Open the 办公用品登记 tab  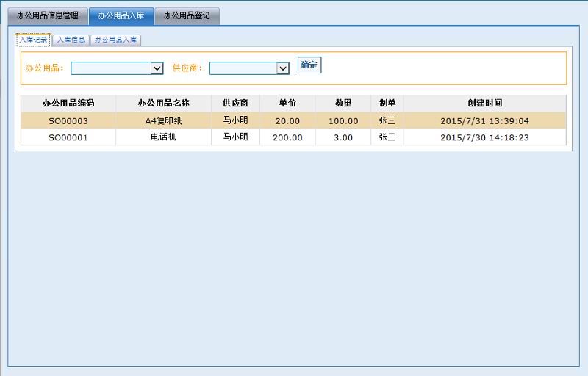click(x=187, y=15)
